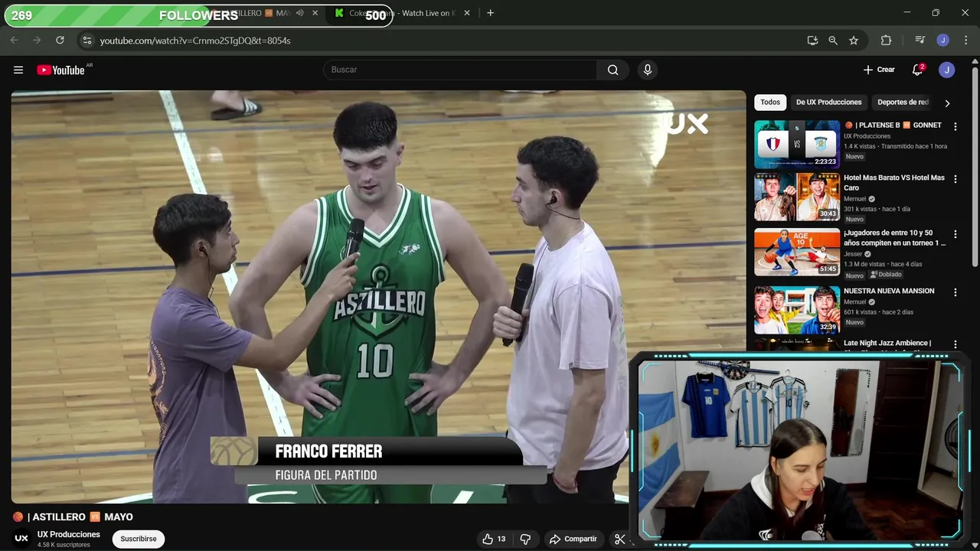Mute the ASTILLERO tab audio icon
The image size is (980, 551).
click(300, 13)
